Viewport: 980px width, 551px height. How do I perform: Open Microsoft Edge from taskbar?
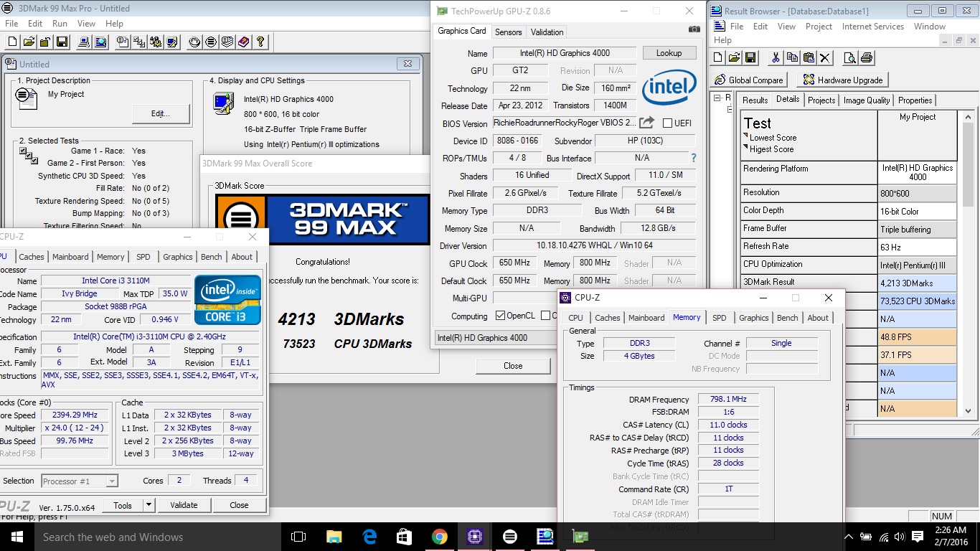click(369, 537)
